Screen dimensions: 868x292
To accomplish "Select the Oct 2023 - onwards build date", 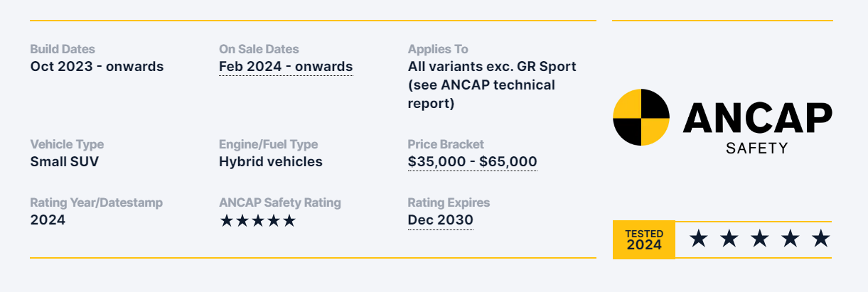I will point(97,67).
